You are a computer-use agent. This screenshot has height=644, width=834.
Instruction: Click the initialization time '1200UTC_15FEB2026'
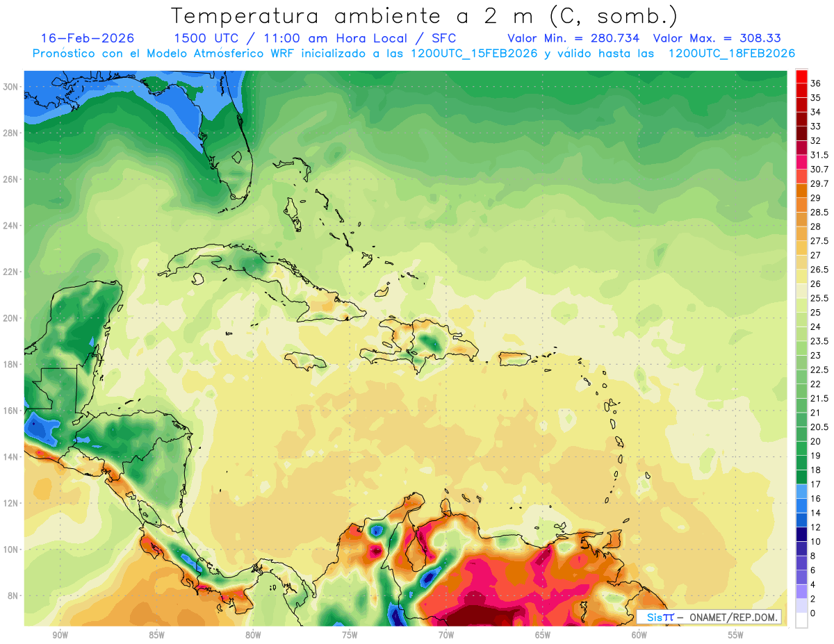(474, 53)
